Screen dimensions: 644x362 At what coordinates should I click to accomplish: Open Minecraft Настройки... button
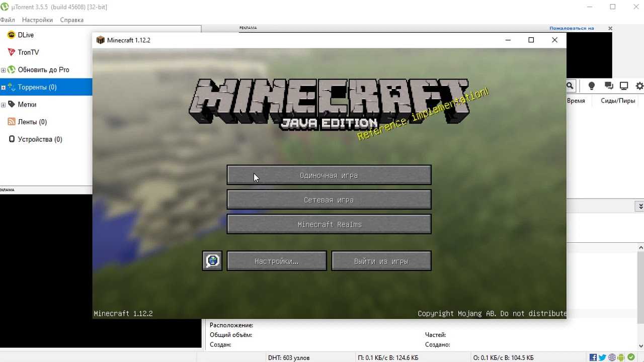click(x=277, y=261)
